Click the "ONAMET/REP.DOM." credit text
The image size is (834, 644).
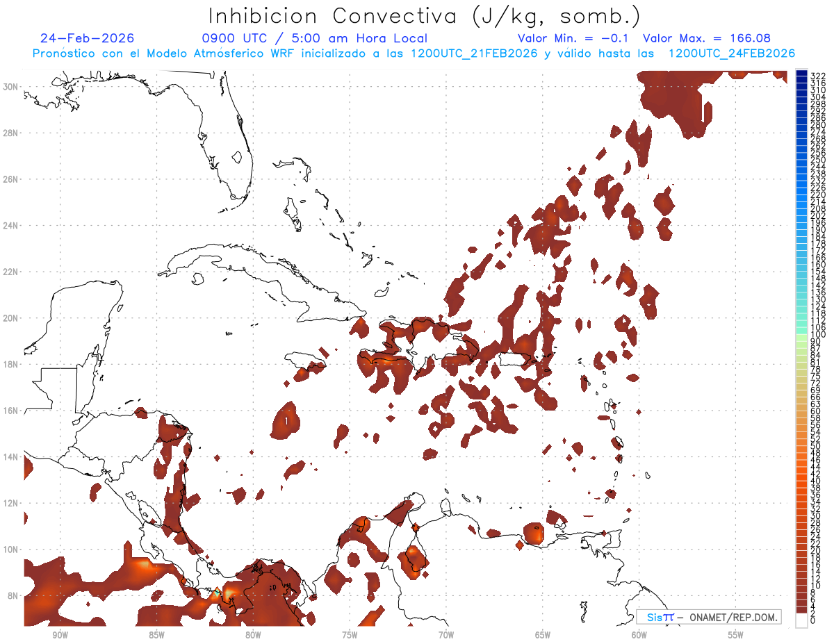point(733,617)
